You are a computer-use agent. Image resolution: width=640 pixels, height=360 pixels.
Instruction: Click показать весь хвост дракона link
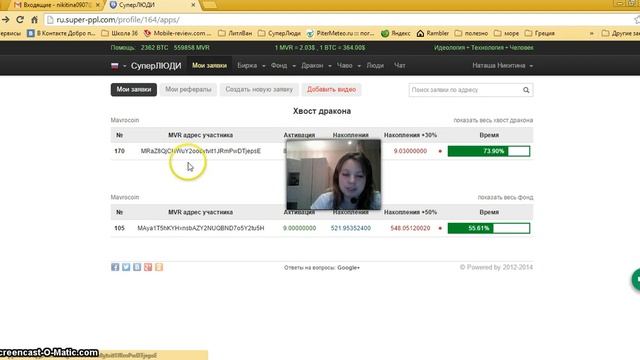[493, 120]
